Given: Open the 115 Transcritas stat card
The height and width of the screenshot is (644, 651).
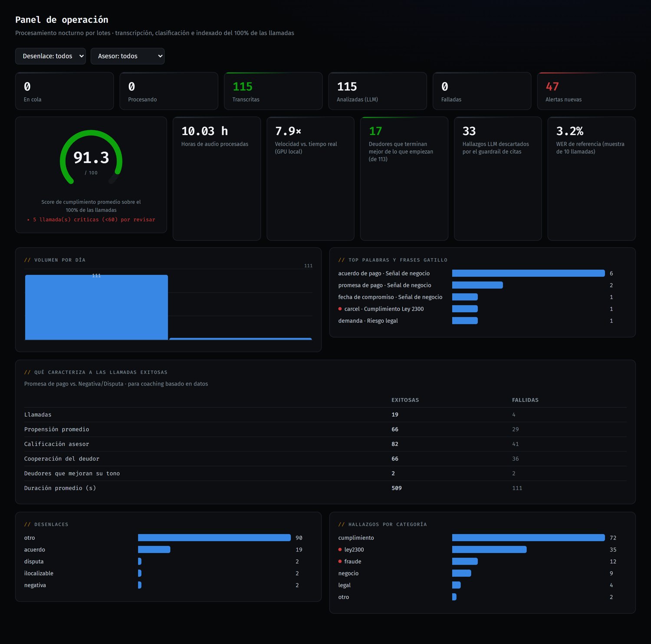Looking at the screenshot, I should (x=273, y=91).
